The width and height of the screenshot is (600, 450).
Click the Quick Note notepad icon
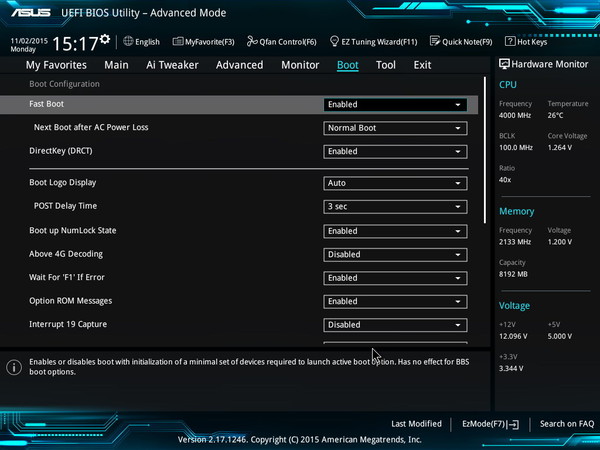point(435,41)
